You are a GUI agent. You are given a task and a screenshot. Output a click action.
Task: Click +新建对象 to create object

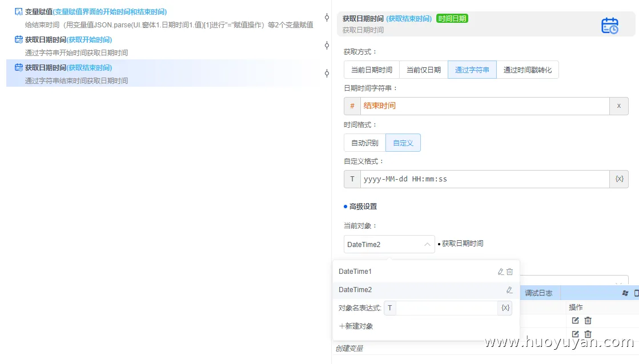[x=356, y=326]
